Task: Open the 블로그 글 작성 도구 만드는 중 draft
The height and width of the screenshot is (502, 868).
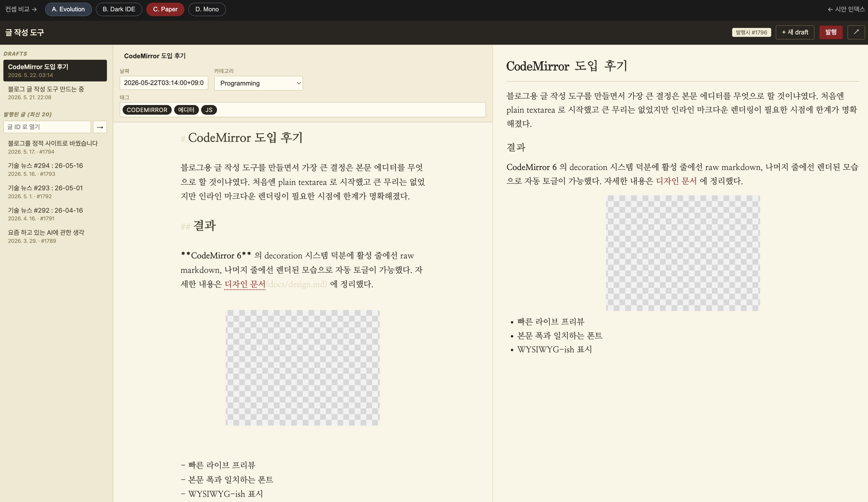Action: coord(55,93)
